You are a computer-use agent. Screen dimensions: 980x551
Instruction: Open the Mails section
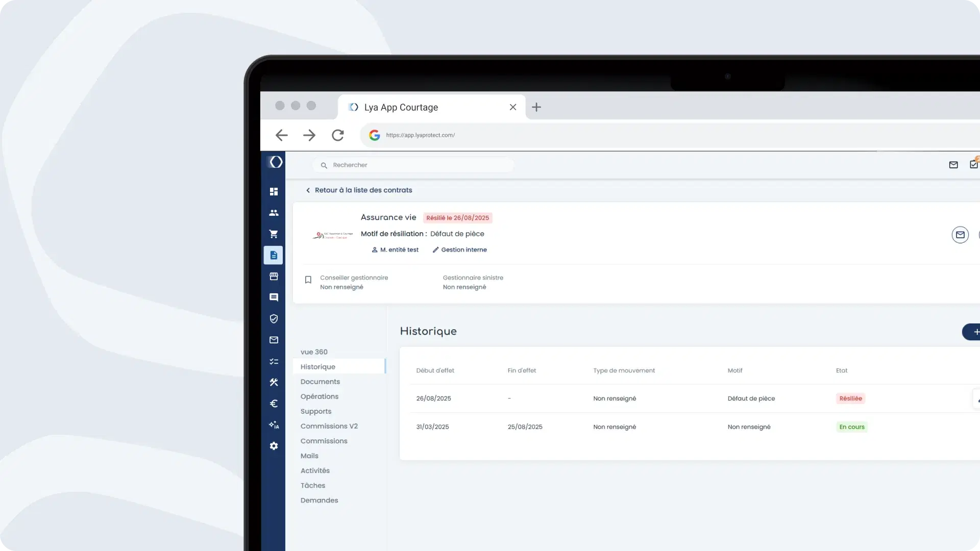(309, 456)
